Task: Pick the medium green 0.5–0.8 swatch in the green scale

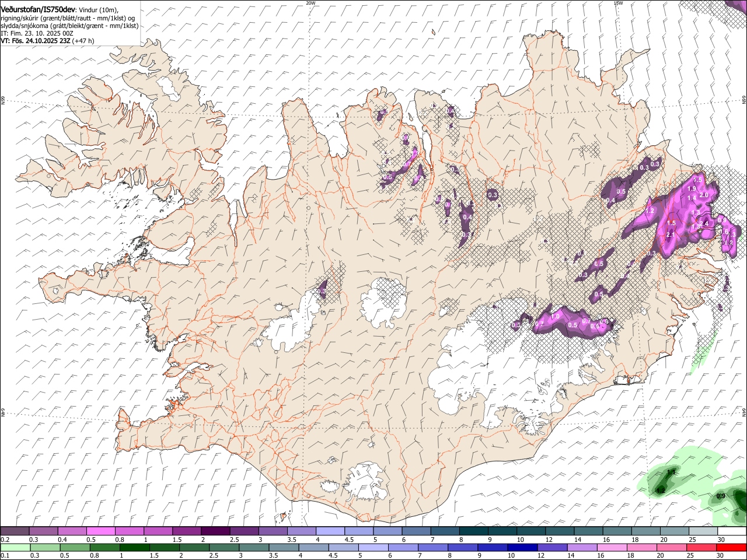Action: click(75, 548)
